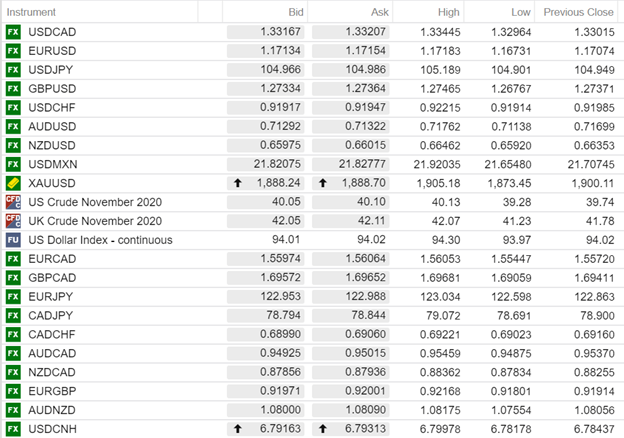Click the gold bar icon for XAUUSD
This screenshot has width=624, height=438.
click(x=13, y=183)
